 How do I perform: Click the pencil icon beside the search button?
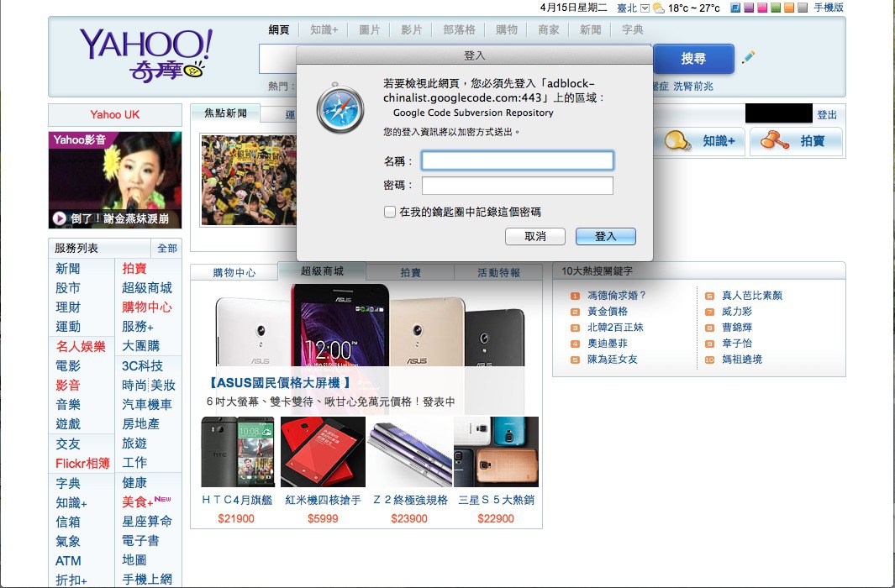click(748, 57)
